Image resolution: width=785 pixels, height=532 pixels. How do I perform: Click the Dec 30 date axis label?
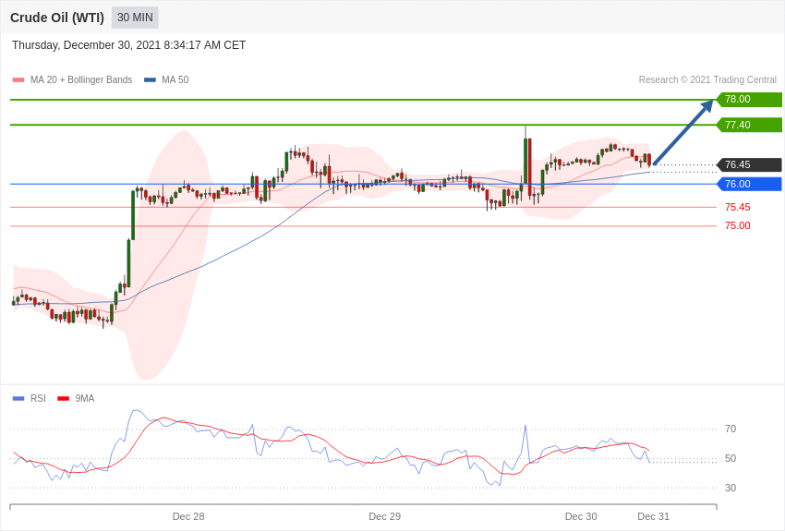pyautogui.click(x=581, y=516)
